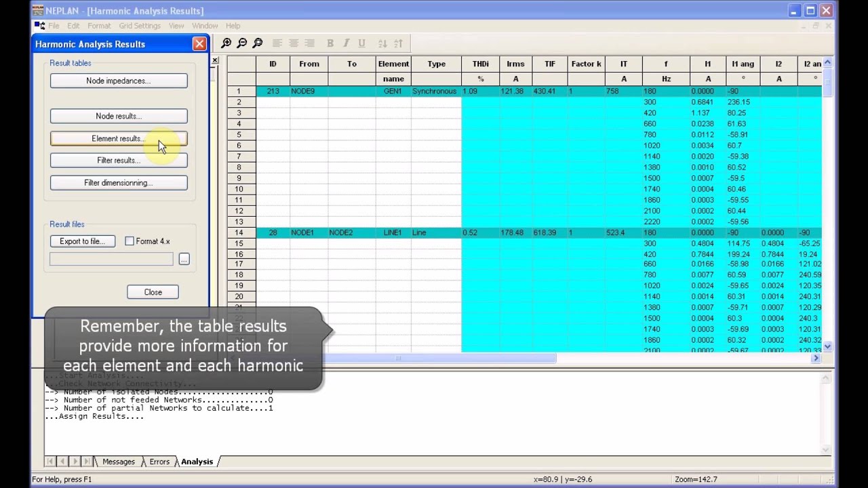Open Node impedances results
The height and width of the screenshot is (488, 868).
(x=119, y=81)
